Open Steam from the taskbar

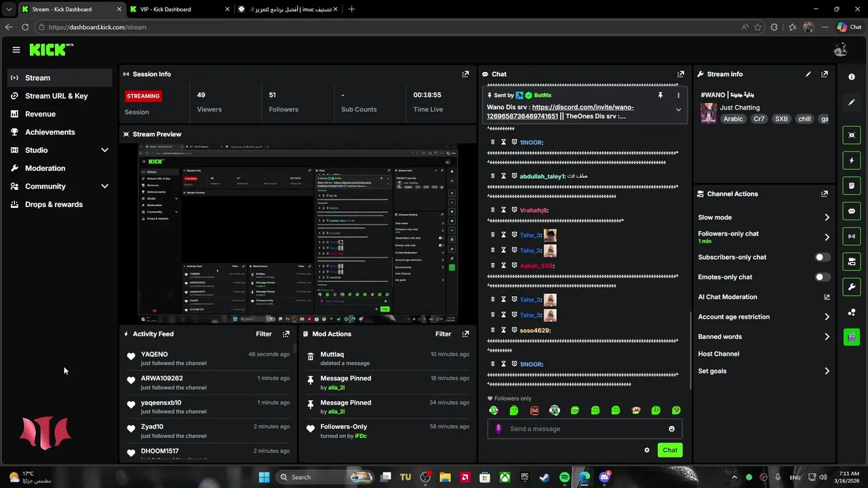click(x=545, y=477)
